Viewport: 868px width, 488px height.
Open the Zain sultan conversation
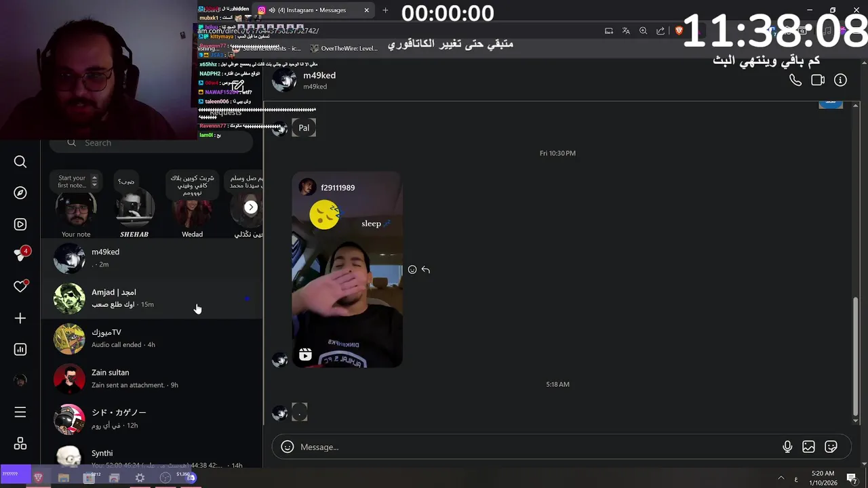click(152, 378)
